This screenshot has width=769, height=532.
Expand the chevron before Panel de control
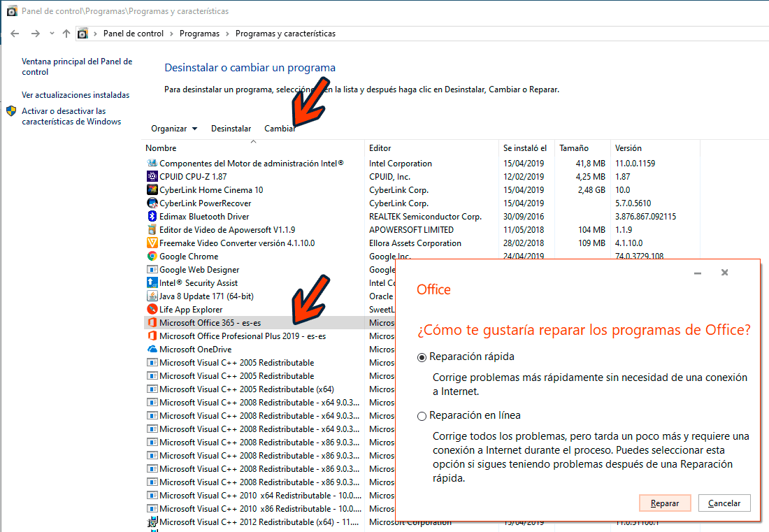[95, 34]
